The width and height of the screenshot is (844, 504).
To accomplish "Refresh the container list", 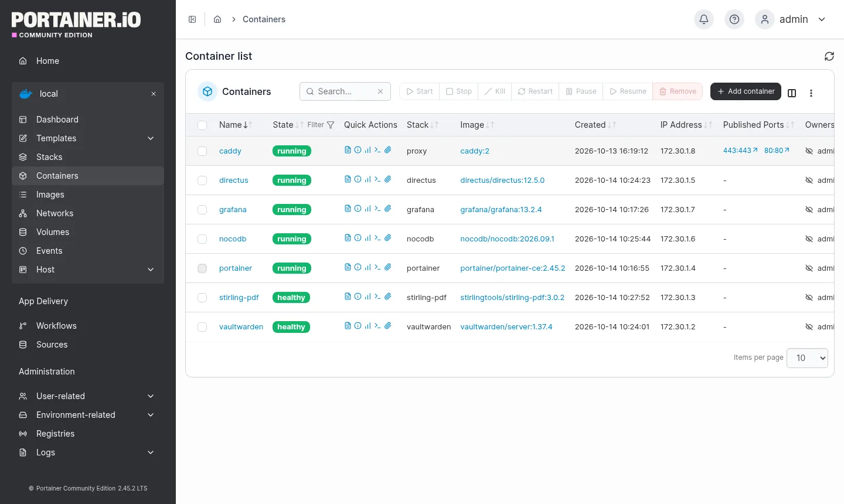I will point(829,56).
